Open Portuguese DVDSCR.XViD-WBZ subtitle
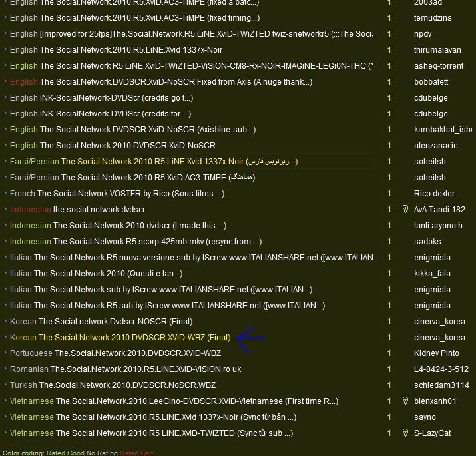 115,353
